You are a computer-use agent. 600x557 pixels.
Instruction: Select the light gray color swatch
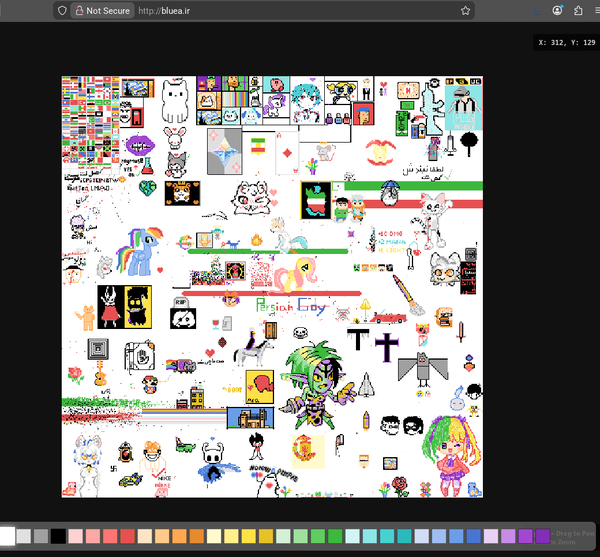coord(24,536)
